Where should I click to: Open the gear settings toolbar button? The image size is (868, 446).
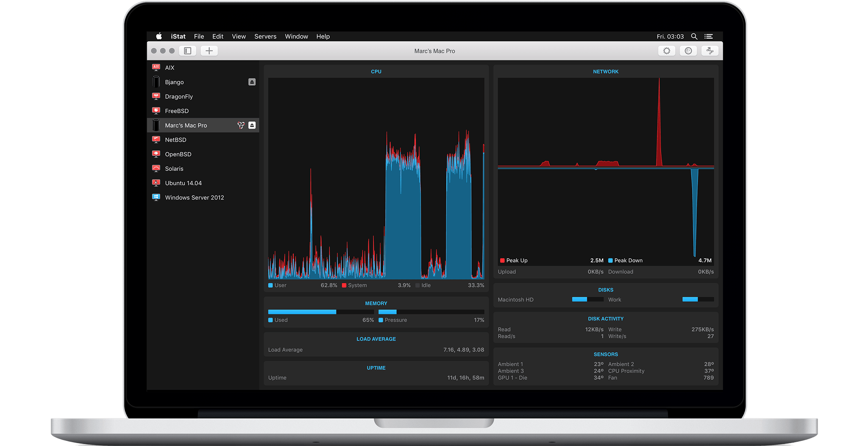click(667, 51)
